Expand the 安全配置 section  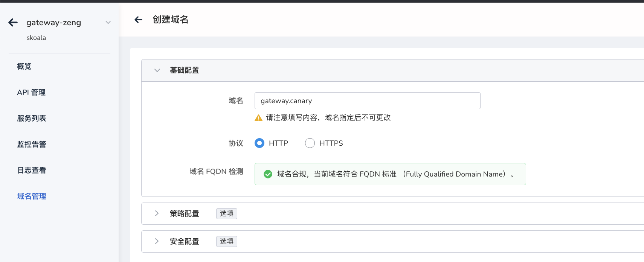(157, 241)
